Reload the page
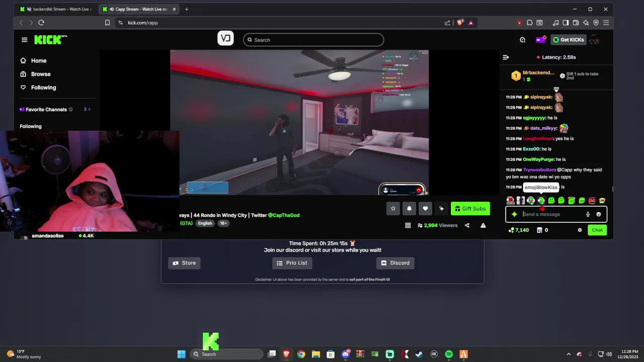 (41, 23)
